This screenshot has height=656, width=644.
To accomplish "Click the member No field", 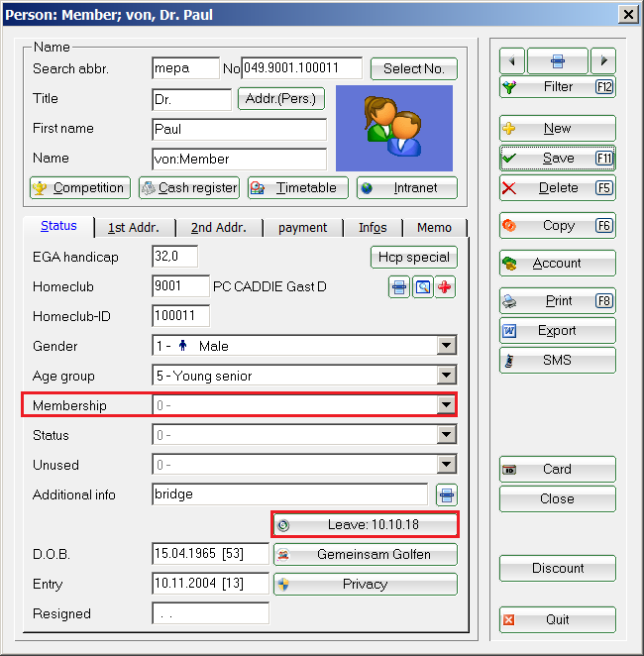I will click(x=301, y=68).
